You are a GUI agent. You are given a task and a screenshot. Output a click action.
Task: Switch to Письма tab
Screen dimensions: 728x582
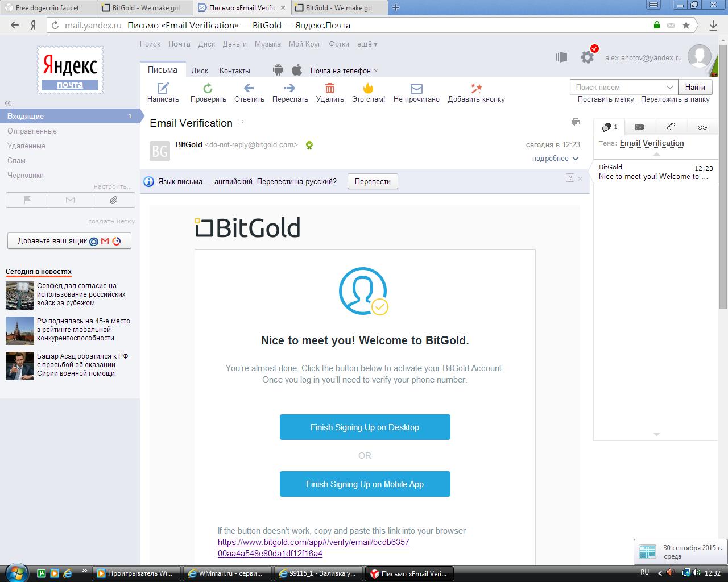[x=163, y=70]
